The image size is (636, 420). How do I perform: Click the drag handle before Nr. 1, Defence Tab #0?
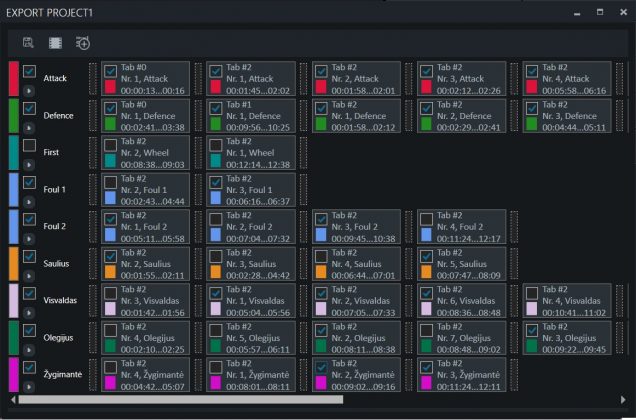point(93,115)
